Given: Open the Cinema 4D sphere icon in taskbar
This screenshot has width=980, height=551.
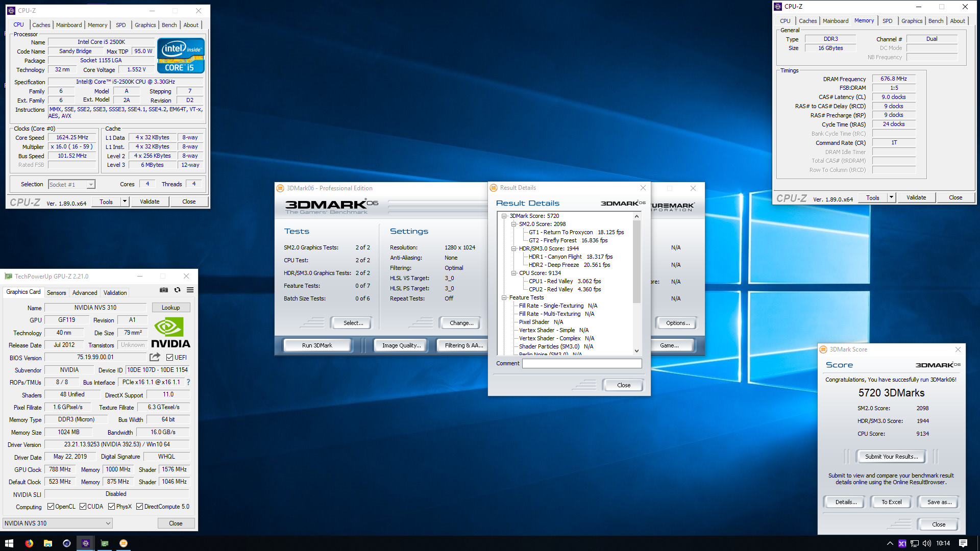Looking at the screenshot, I should tap(67, 543).
